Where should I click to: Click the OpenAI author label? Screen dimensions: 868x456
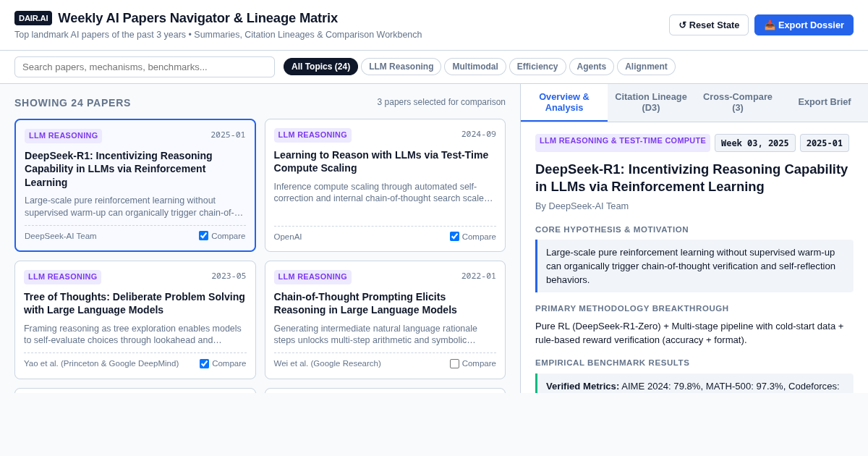[288, 237]
